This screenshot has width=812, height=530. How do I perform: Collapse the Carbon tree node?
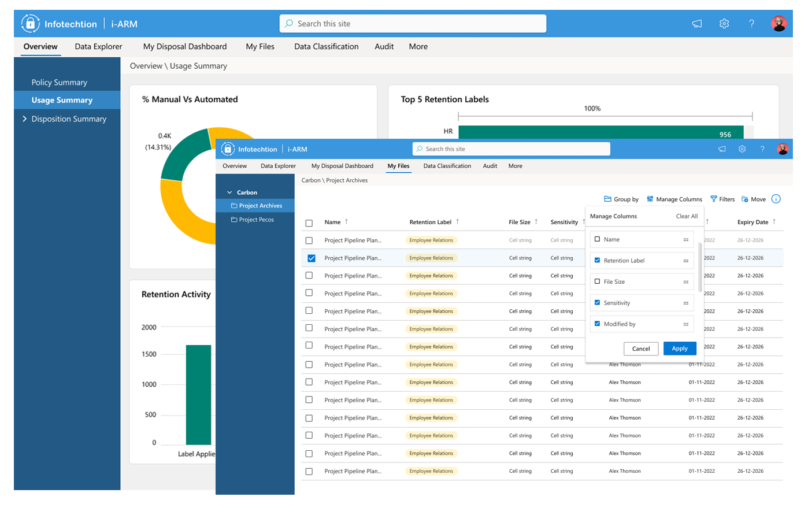click(x=229, y=192)
